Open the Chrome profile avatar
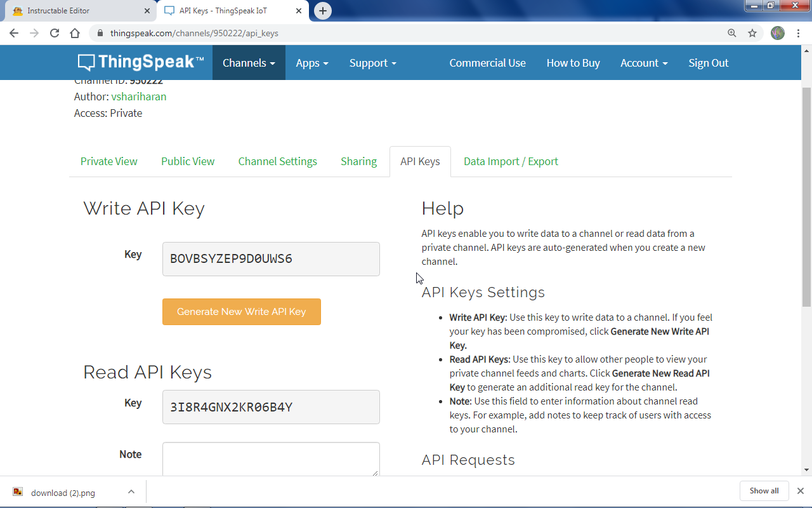Viewport: 812px width, 508px height. point(778,33)
